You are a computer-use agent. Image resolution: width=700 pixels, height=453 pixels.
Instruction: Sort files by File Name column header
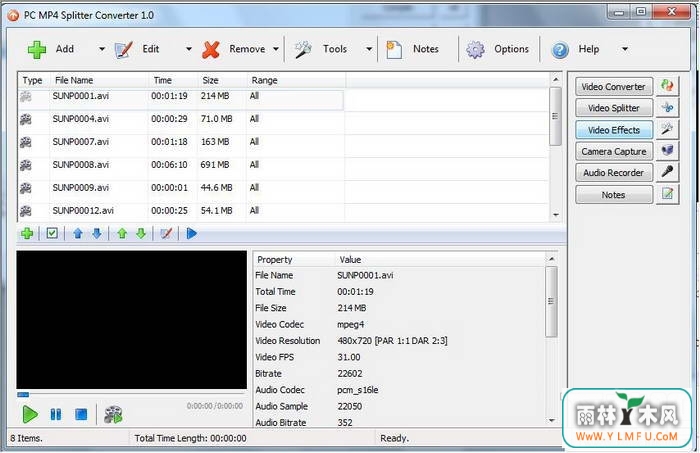click(x=99, y=80)
